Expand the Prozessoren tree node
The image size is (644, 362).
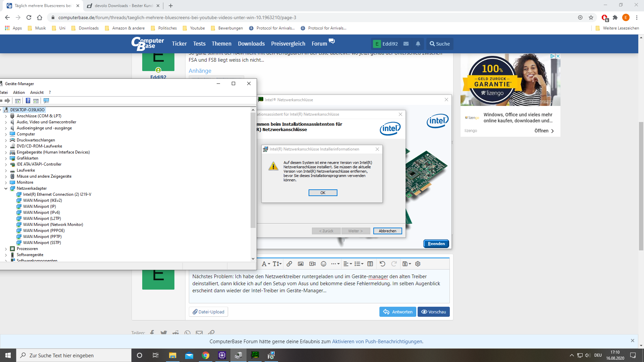point(6,249)
